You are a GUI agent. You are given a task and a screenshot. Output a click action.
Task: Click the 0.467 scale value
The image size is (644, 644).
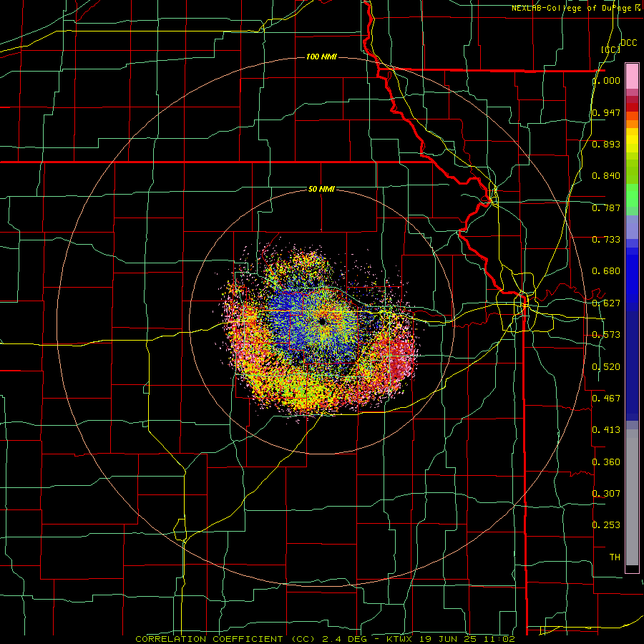[x=606, y=399]
